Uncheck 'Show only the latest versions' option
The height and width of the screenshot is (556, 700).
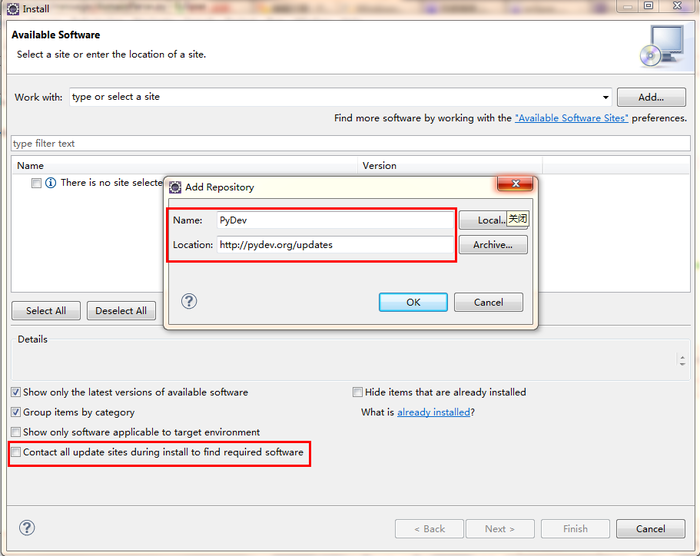pyautogui.click(x=15, y=392)
